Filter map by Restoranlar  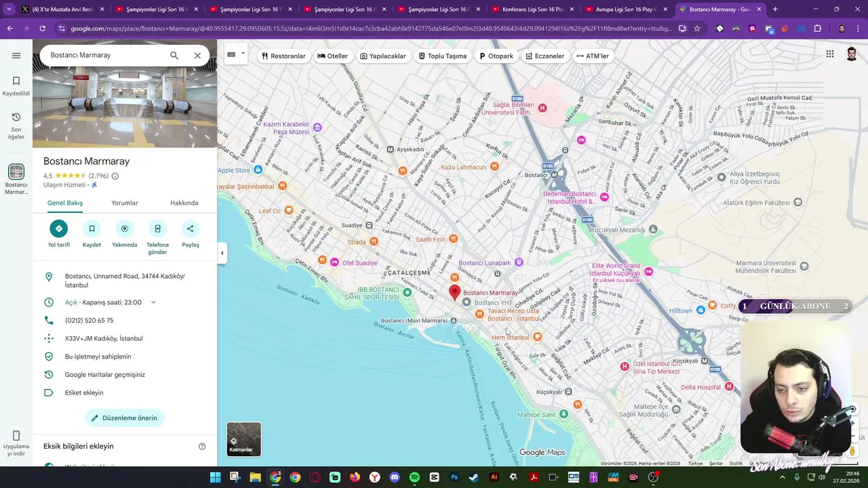[283, 56]
